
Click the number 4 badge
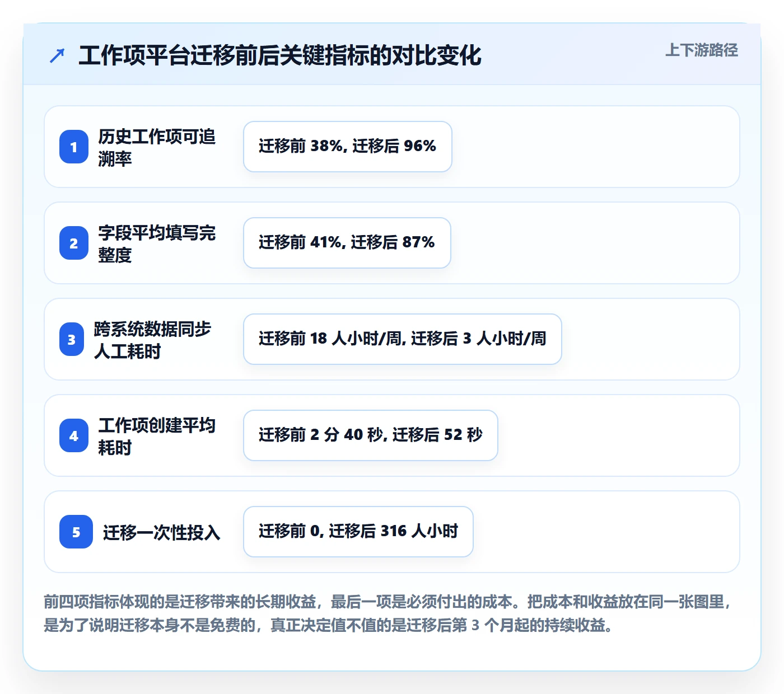point(74,435)
